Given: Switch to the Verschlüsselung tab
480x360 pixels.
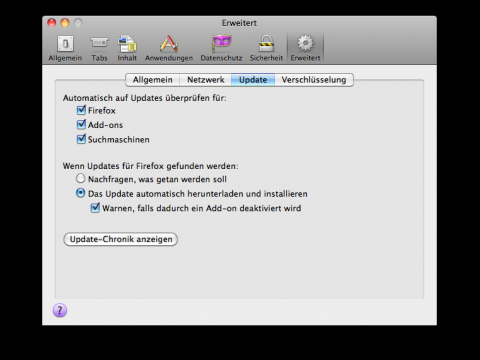Looking at the screenshot, I should click(x=314, y=80).
